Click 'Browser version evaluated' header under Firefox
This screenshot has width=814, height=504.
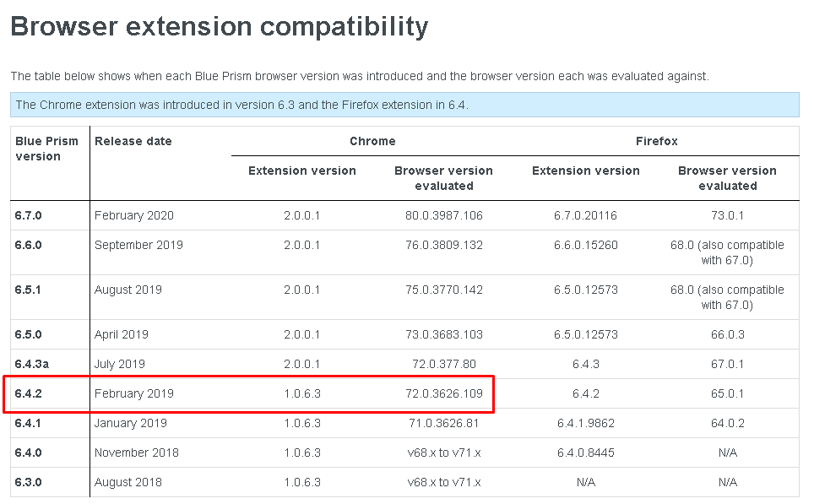point(727,178)
